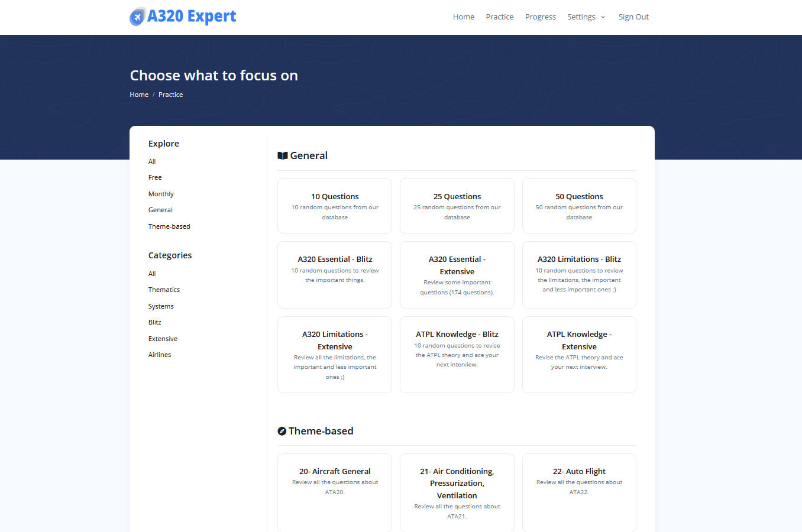Screen dimensions: 802x532
Task: Click the book icon beside the General heading
Action: pyautogui.click(x=283, y=155)
